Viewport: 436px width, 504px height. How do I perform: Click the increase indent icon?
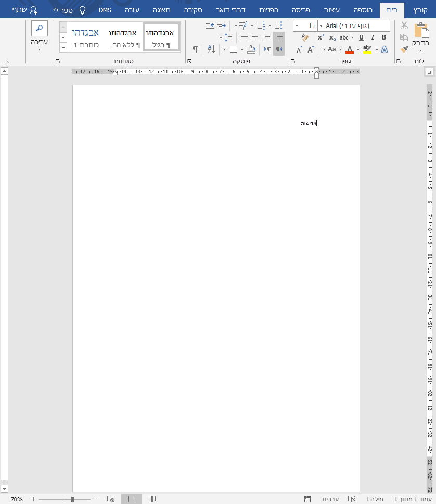point(210,25)
